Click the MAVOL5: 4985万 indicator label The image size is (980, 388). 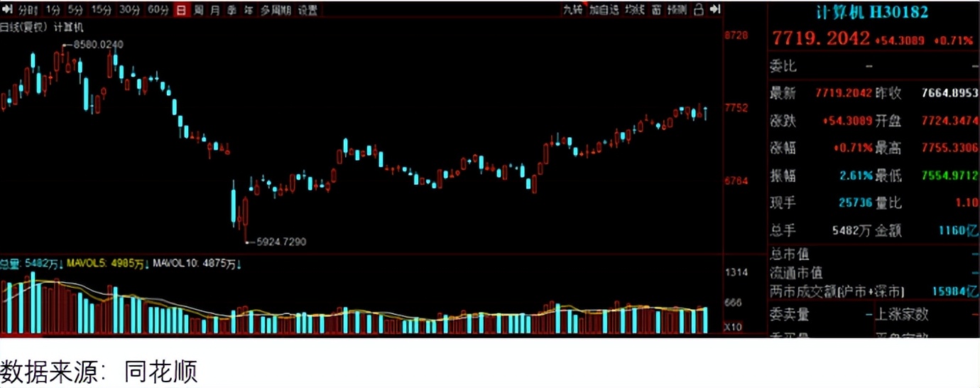click(107, 264)
